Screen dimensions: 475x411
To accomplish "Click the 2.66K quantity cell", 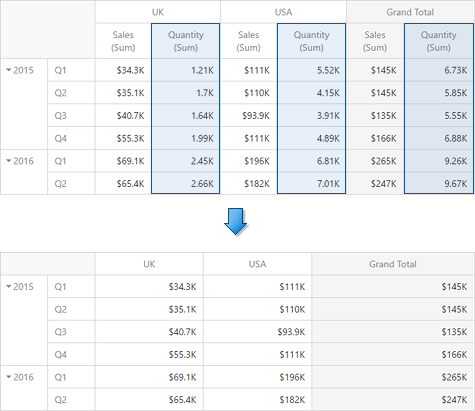I will [185, 183].
